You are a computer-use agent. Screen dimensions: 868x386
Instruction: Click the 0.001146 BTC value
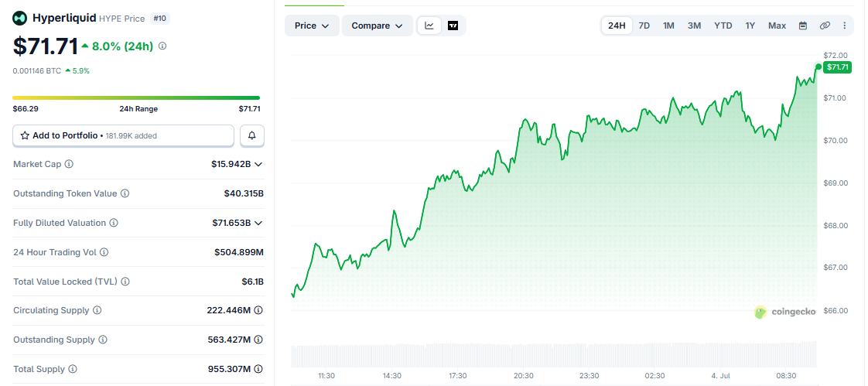[37, 71]
